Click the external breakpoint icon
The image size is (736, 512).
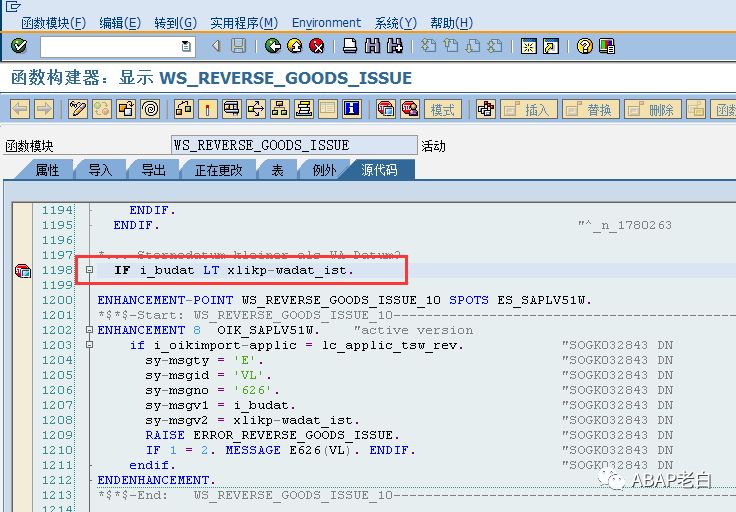410,109
